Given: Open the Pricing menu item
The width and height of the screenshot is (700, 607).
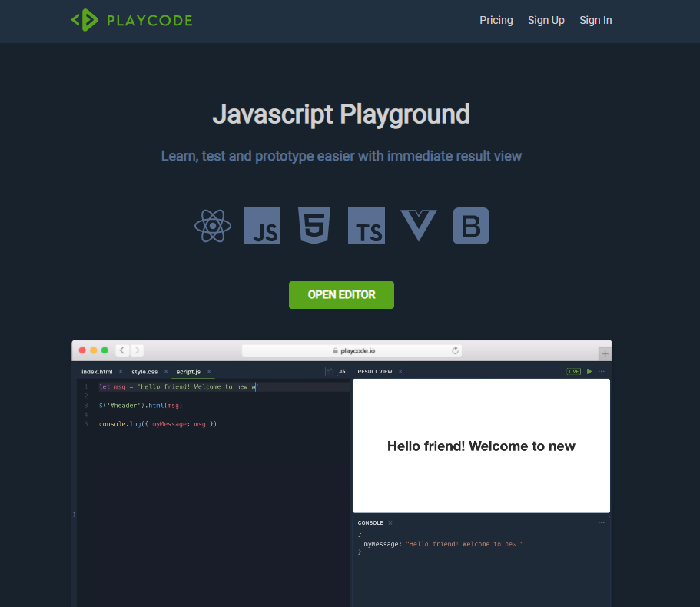Looking at the screenshot, I should click(x=496, y=20).
